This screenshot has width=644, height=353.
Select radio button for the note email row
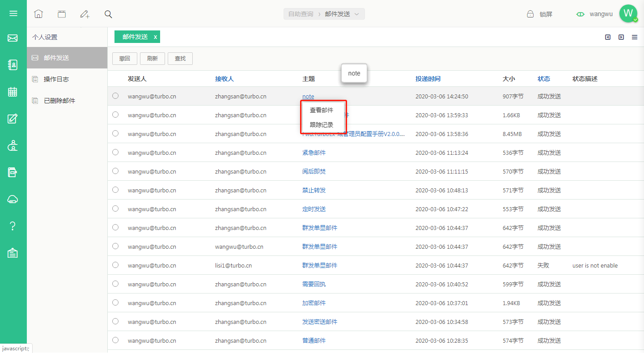click(115, 96)
